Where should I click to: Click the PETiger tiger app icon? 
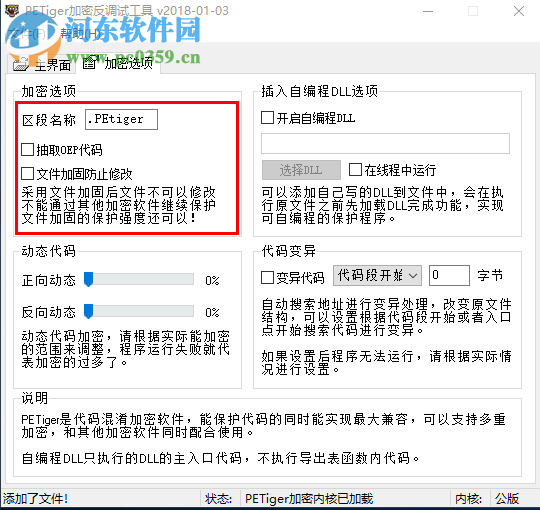12,11
